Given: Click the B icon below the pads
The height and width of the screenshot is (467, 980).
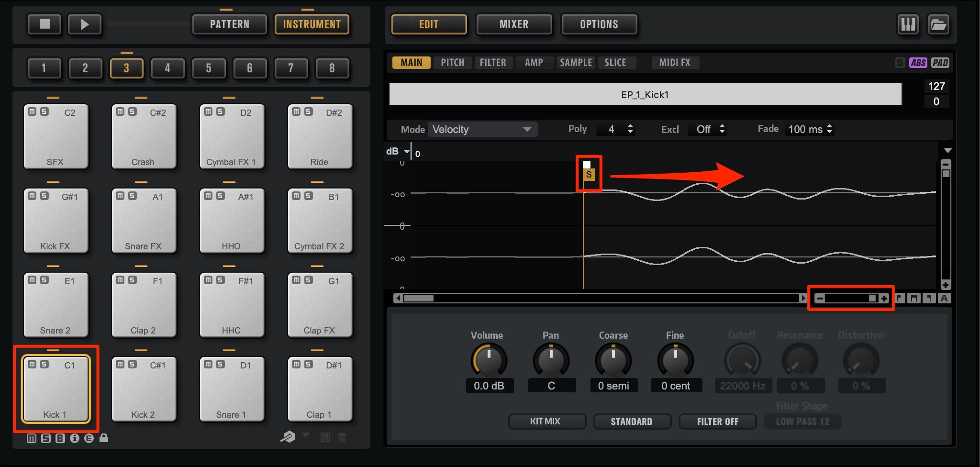Looking at the screenshot, I should 60,438.
